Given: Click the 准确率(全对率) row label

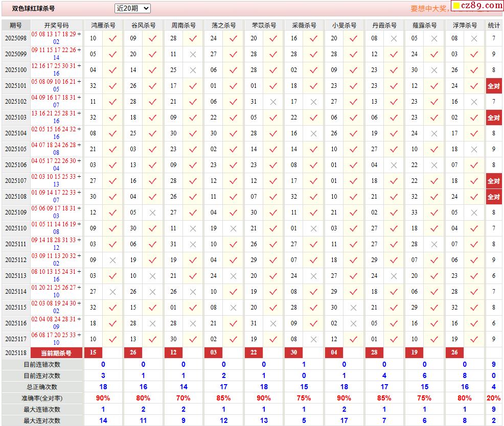Looking at the screenshot, I should click(42, 398).
